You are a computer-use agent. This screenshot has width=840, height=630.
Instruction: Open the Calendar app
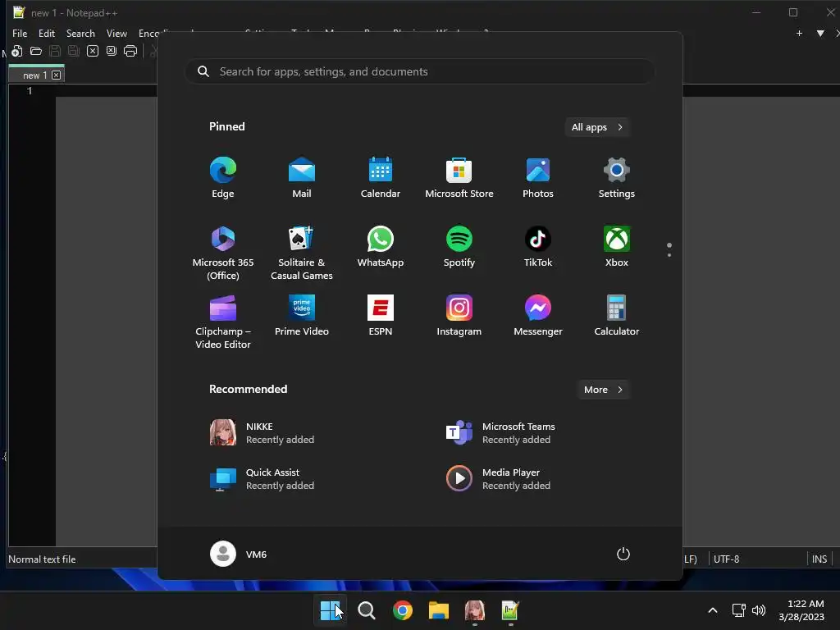(x=381, y=178)
